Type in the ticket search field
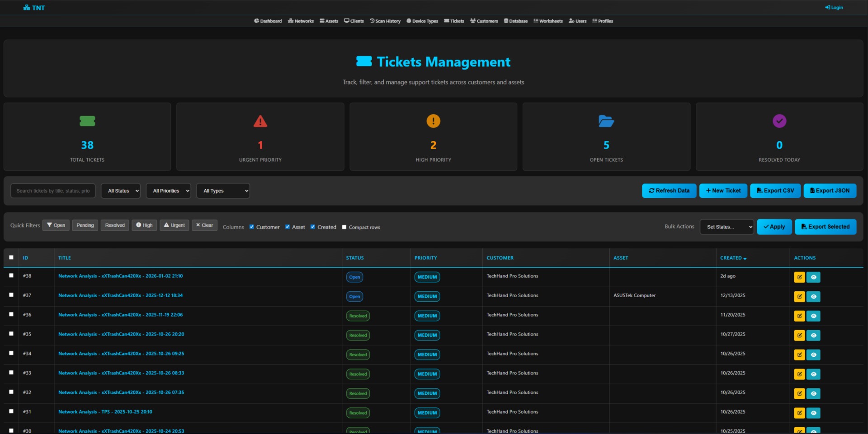Screen dimensions: 868x434 click(x=52, y=191)
